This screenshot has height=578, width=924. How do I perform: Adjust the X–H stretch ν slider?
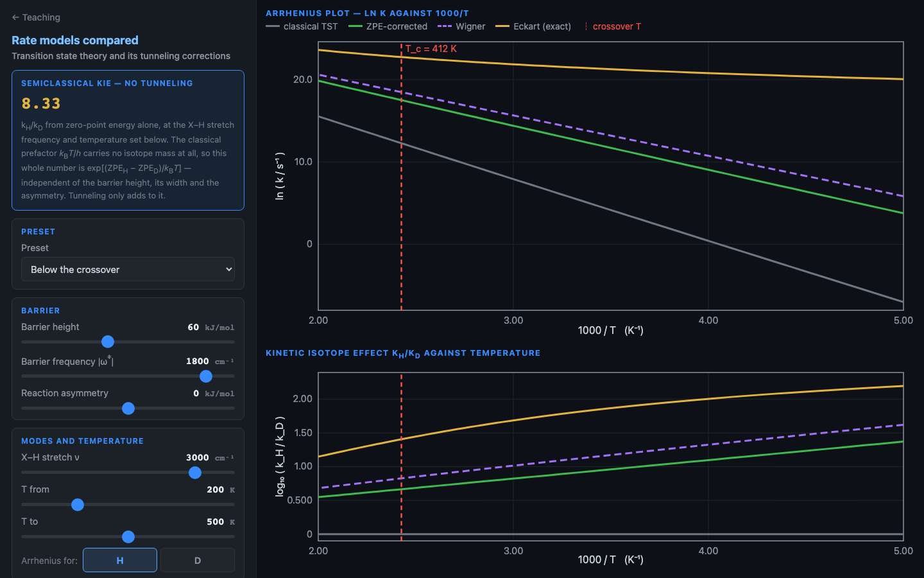pyautogui.click(x=128, y=473)
